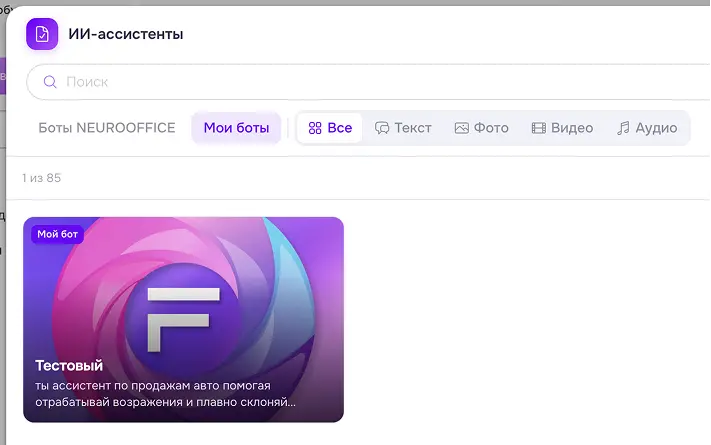Click the search magnifier icon
The height and width of the screenshot is (445, 711).
50,82
